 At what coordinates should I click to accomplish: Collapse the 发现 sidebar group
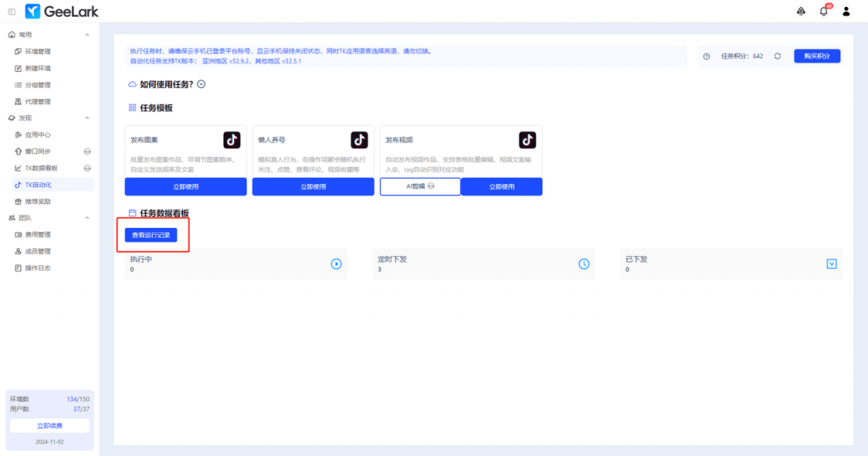click(x=87, y=118)
